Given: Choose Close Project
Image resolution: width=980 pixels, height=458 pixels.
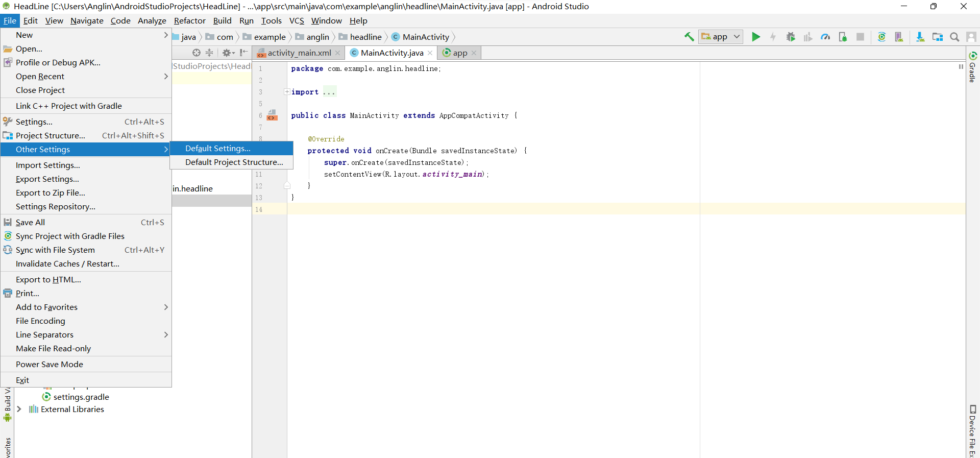Looking at the screenshot, I should 86,90.
